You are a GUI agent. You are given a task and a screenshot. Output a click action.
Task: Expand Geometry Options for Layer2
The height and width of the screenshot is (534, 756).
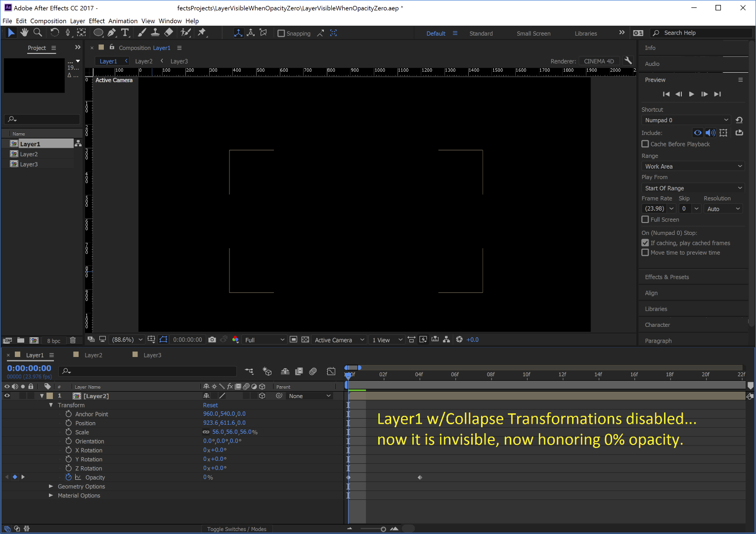click(x=50, y=486)
